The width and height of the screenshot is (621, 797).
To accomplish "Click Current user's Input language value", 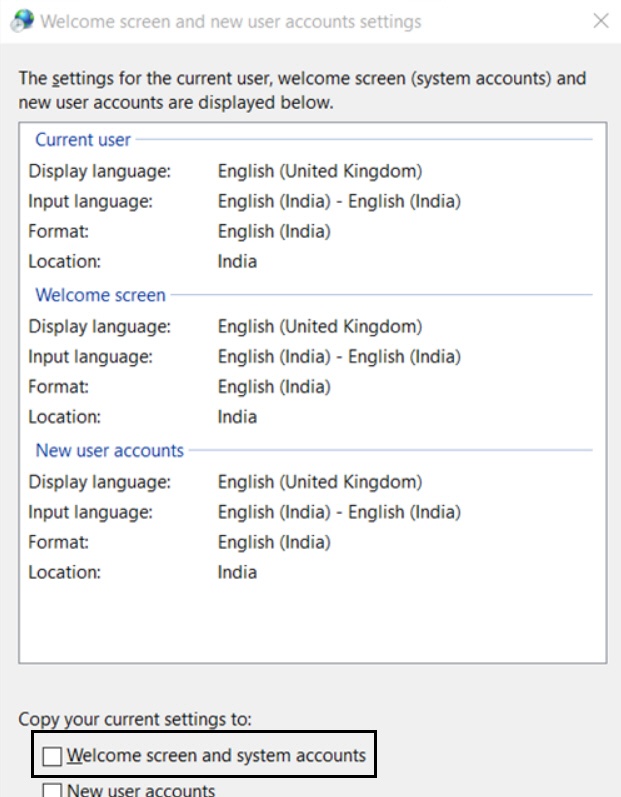I will click(x=339, y=201).
